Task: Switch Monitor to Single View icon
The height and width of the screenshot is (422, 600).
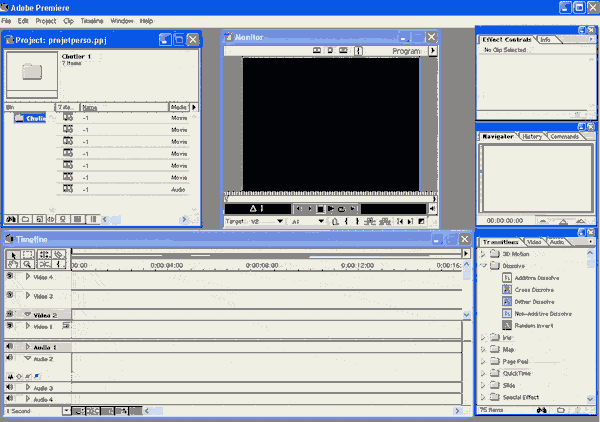Action: click(330, 51)
